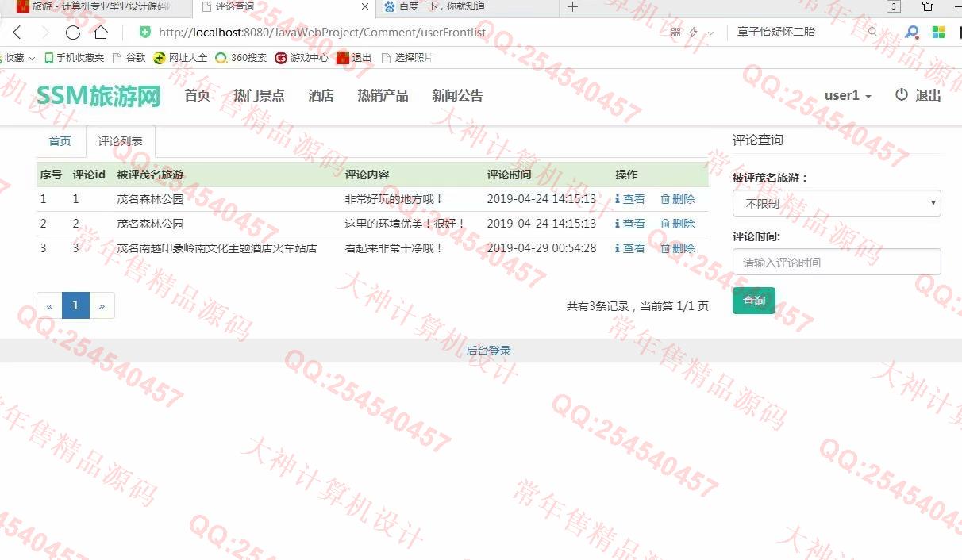The width and height of the screenshot is (962, 560).
Task: Select the 评论列表 tab
Action: coord(121,141)
